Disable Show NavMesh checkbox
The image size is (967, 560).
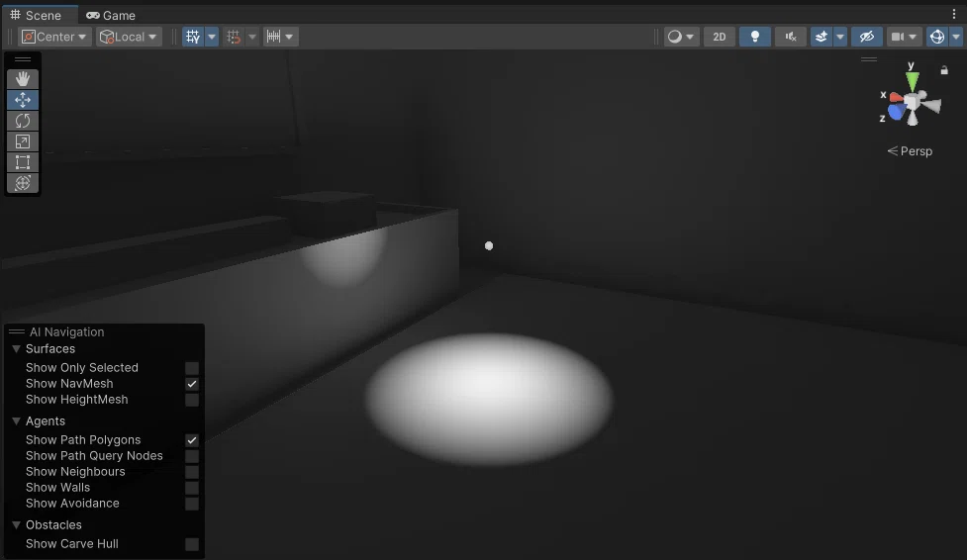click(192, 384)
